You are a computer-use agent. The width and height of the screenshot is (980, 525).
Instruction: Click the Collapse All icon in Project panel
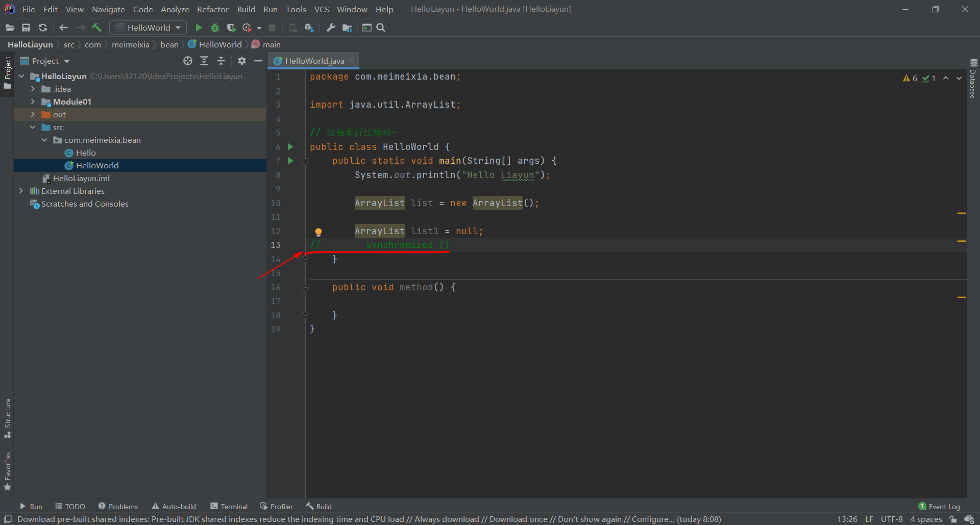click(221, 61)
